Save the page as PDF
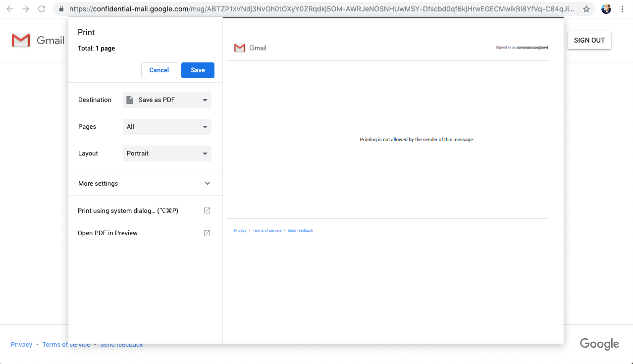 198,70
